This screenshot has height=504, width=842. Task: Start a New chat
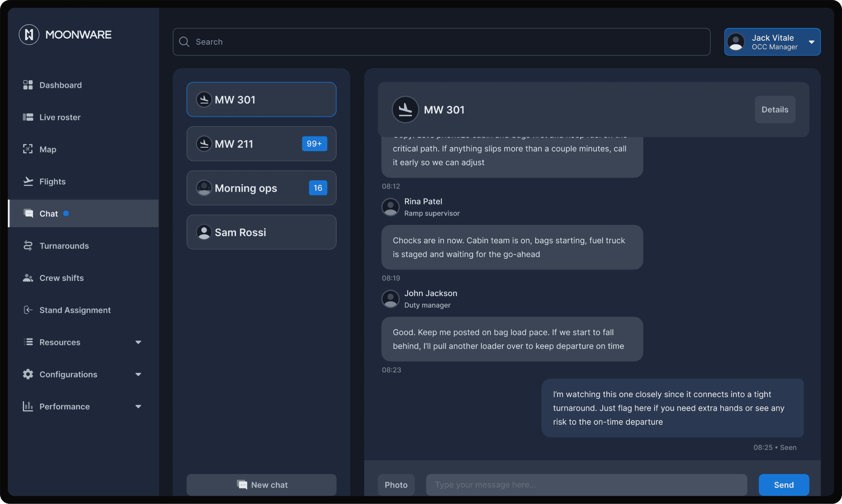(261, 485)
